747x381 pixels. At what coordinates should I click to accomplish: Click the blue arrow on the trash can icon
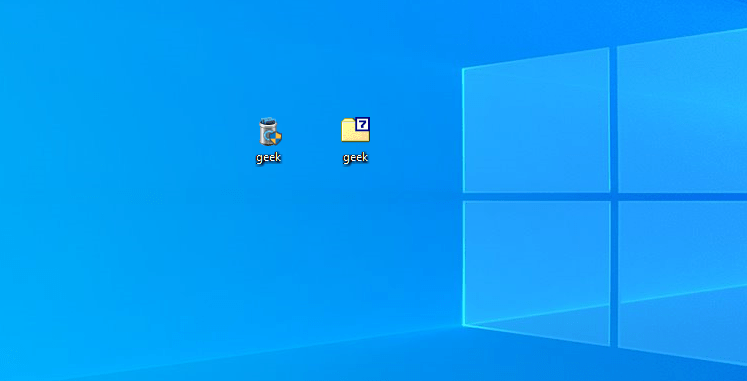(268, 136)
